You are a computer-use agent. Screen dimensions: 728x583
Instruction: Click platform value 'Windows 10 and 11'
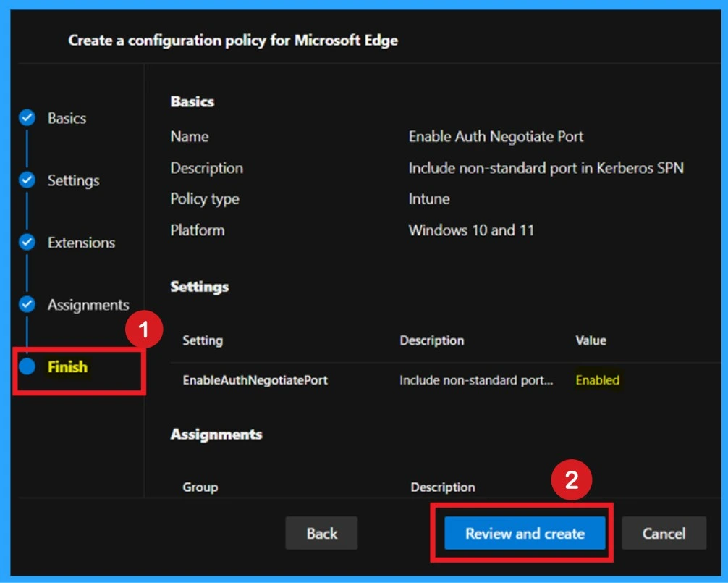[x=471, y=230]
